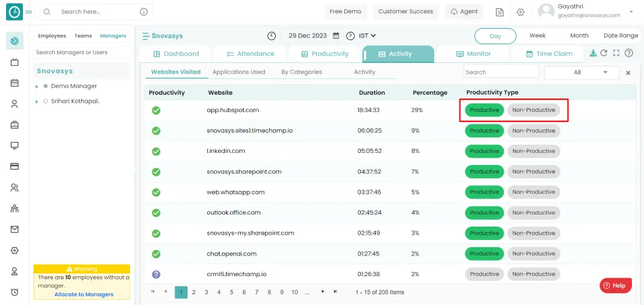This screenshot has width=644, height=305.
Task: Open the IST timezone dropdown
Action: click(368, 36)
